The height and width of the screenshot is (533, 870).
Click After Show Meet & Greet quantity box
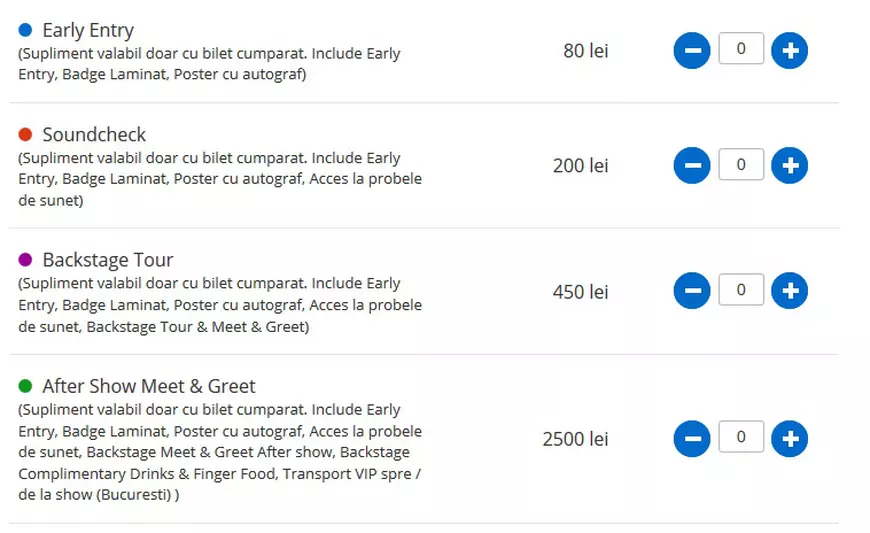pyautogui.click(x=741, y=437)
